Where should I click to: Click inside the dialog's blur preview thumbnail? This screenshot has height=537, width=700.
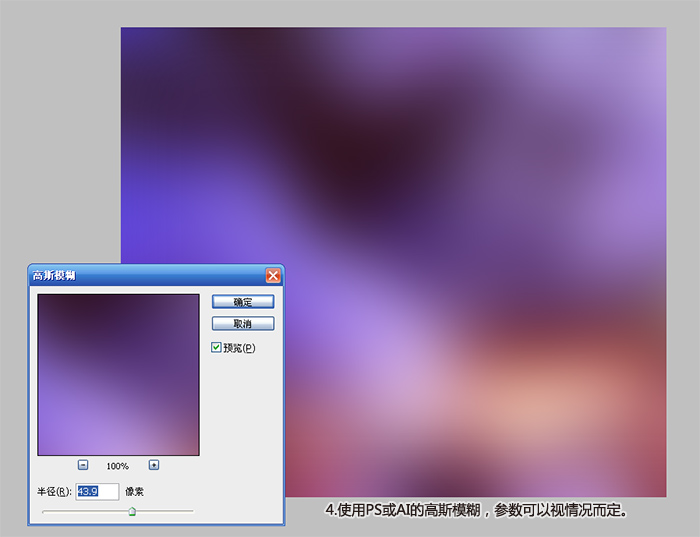point(118,374)
